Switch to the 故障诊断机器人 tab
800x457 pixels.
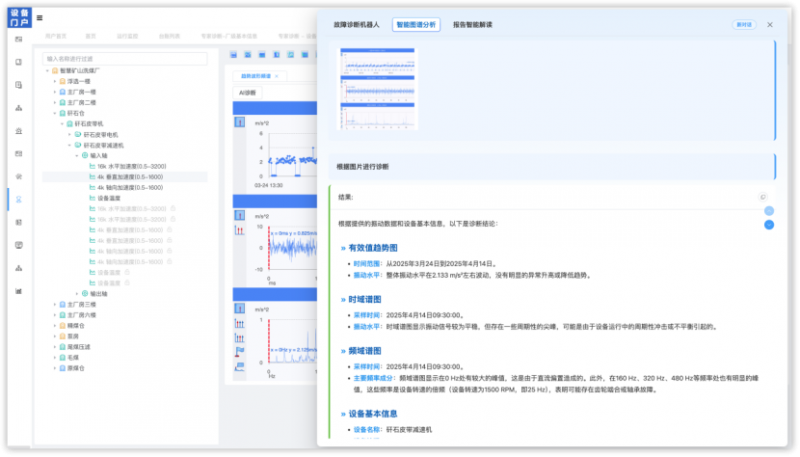(357, 24)
